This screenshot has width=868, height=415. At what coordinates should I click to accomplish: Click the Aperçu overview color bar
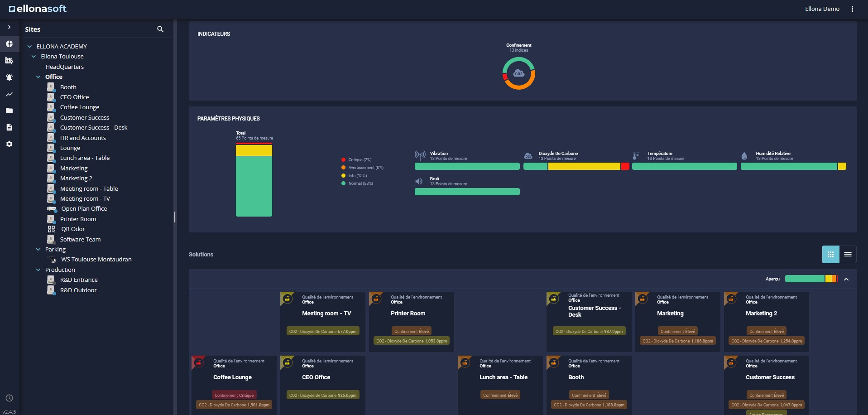click(x=811, y=279)
